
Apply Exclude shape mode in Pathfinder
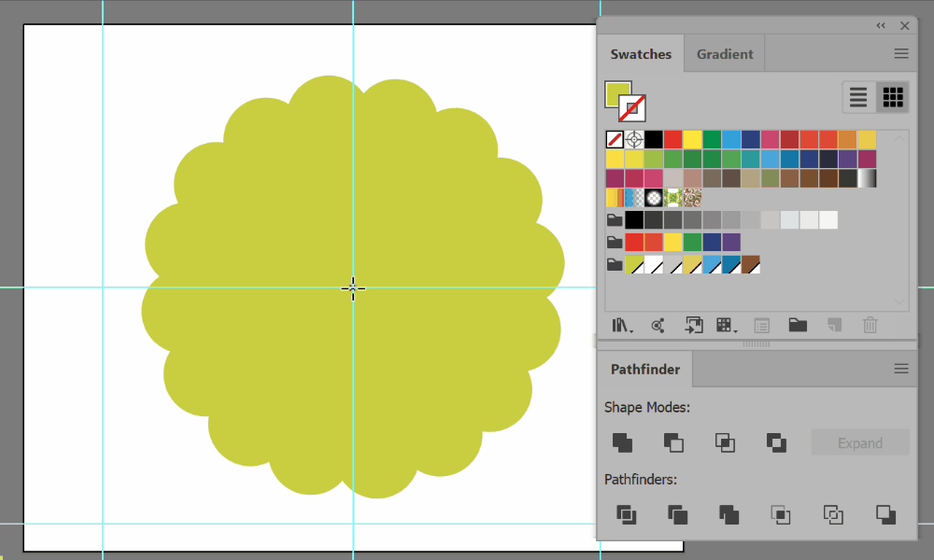click(776, 442)
